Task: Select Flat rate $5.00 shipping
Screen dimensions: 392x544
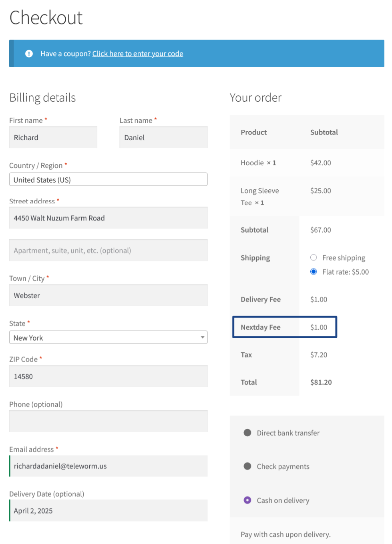Action: point(314,271)
